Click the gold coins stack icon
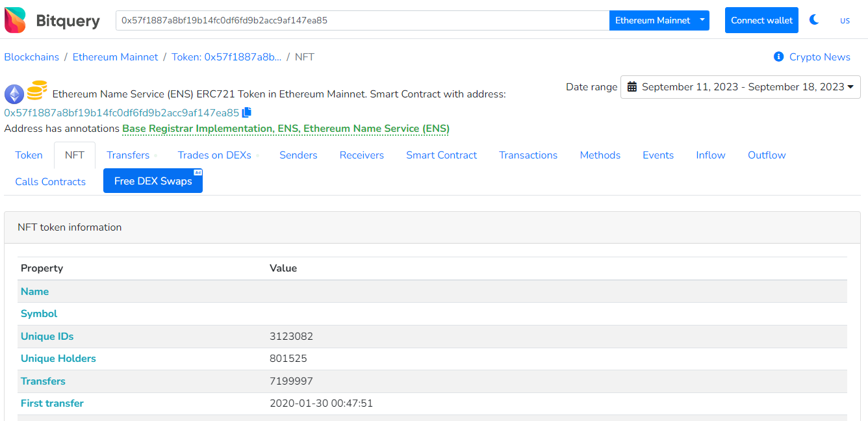 (37, 90)
